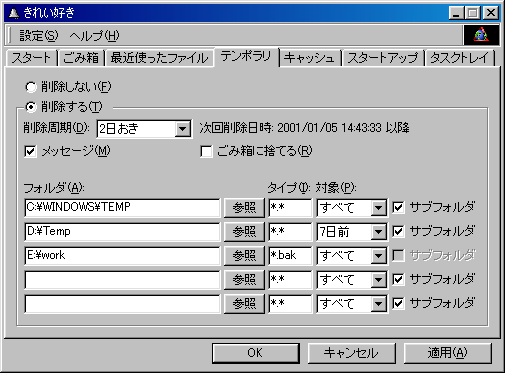Click the OK button
This screenshot has width=505, height=373.
tap(256, 353)
